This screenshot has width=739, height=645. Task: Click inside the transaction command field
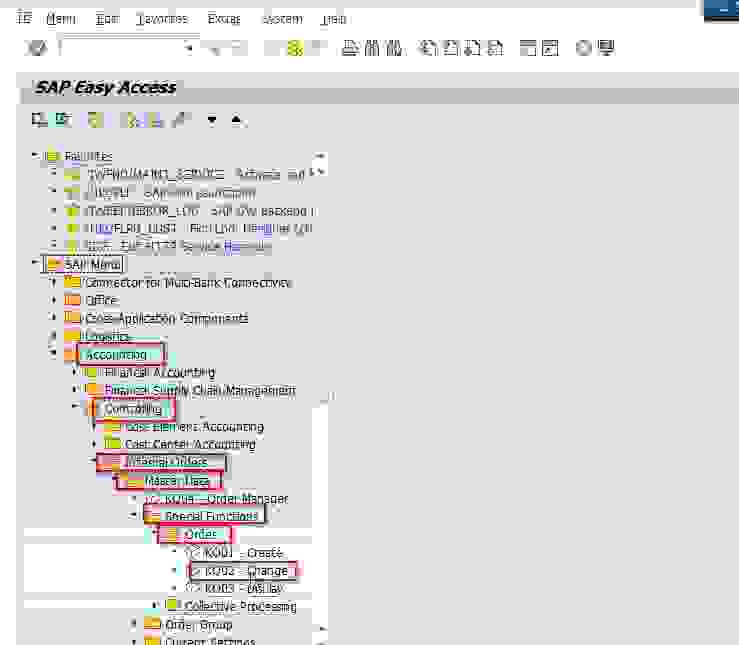pyautogui.click(x=122, y=48)
